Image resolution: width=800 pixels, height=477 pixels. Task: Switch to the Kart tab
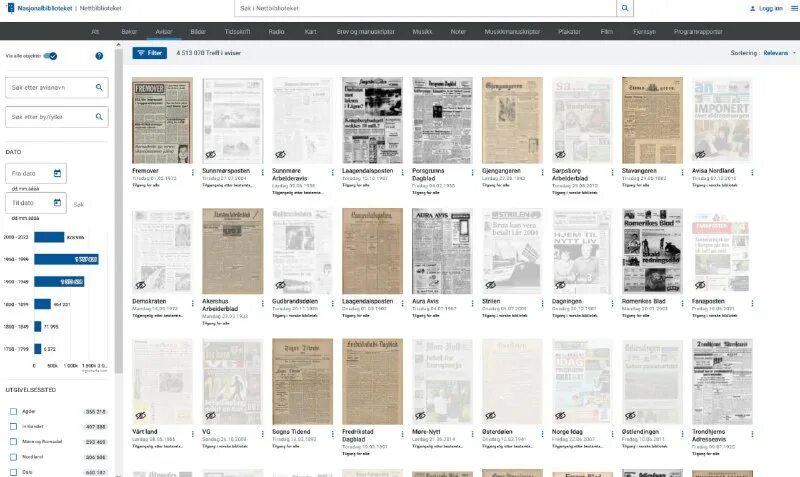[310, 32]
